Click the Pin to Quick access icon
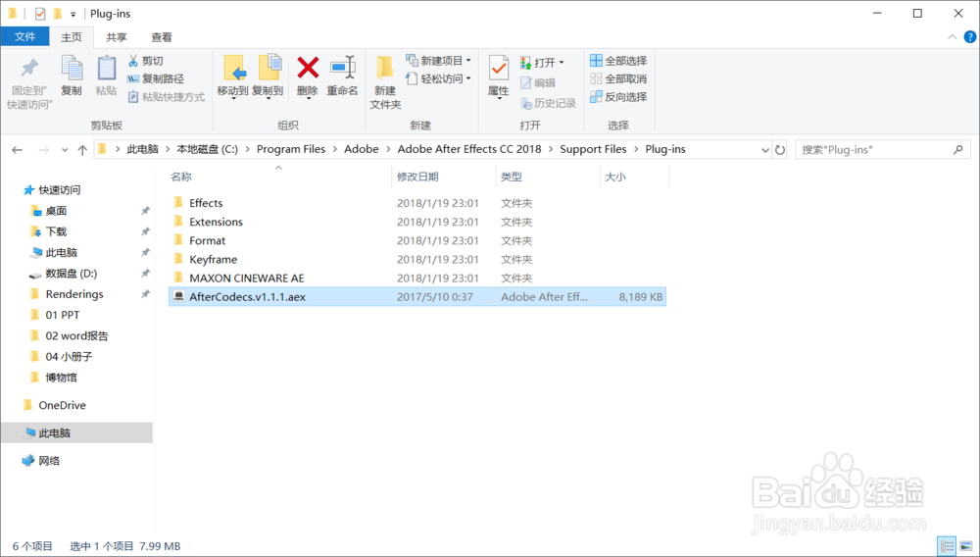This screenshot has height=557, width=980. [x=28, y=69]
